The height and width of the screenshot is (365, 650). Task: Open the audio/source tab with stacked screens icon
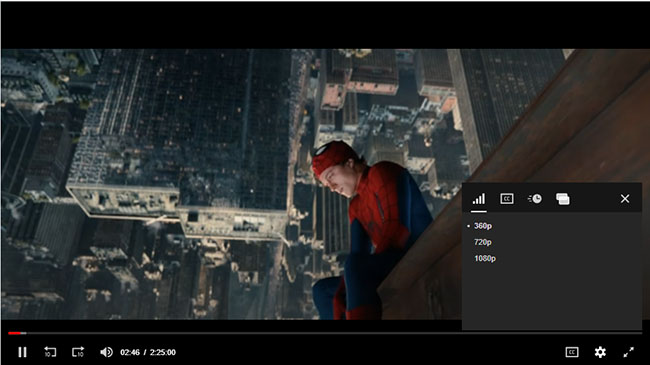[563, 199]
